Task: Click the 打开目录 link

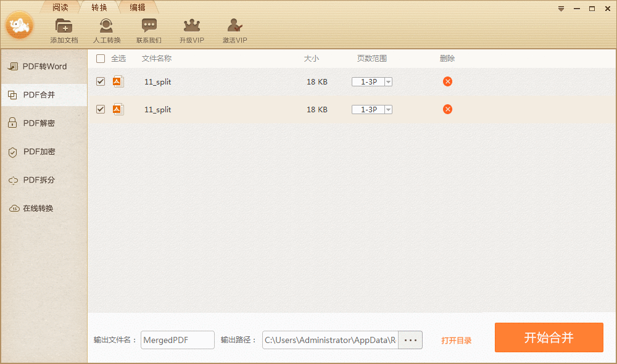Action: point(456,339)
